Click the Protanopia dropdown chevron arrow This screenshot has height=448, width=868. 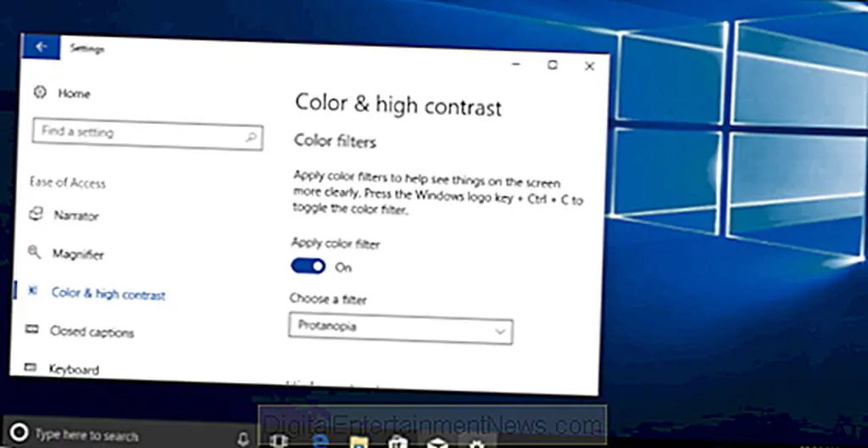499,328
